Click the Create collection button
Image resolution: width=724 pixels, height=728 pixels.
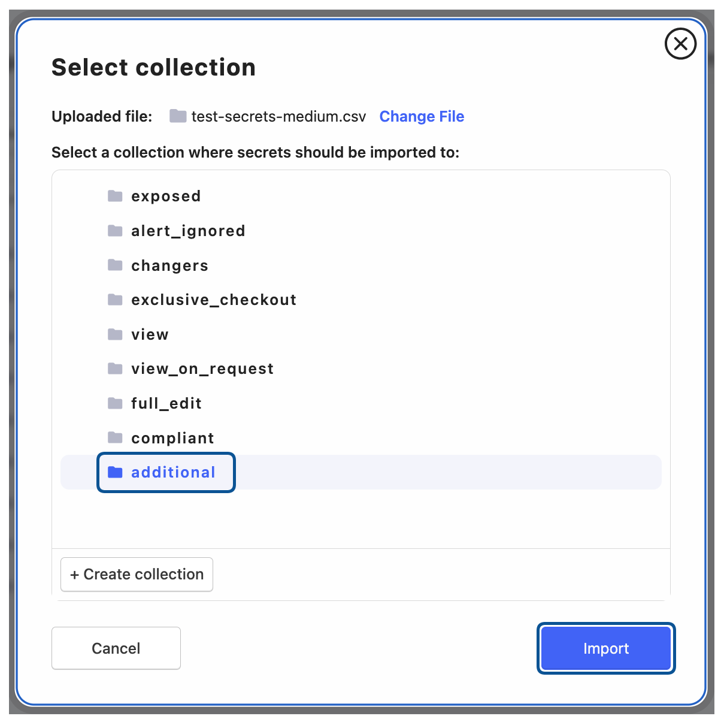point(137,574)
